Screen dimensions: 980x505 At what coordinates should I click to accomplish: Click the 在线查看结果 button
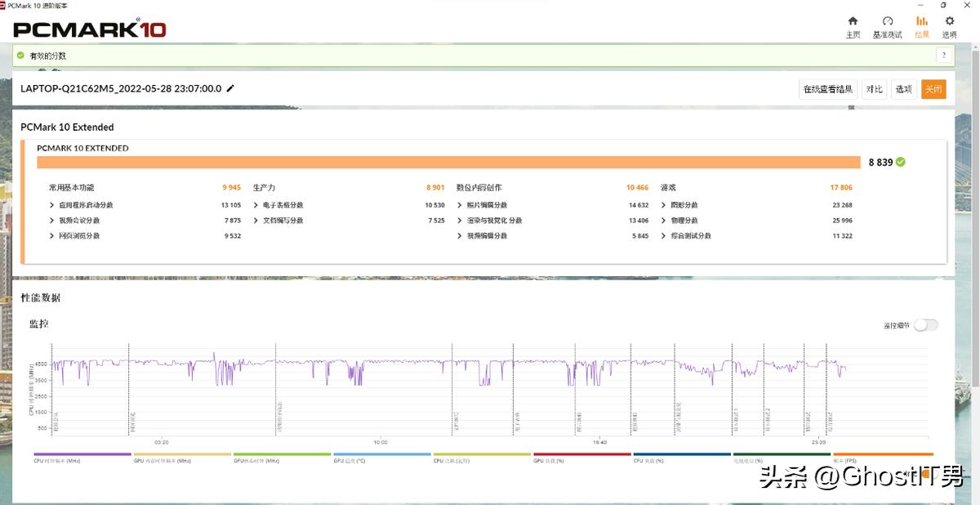tap(827, 89)
